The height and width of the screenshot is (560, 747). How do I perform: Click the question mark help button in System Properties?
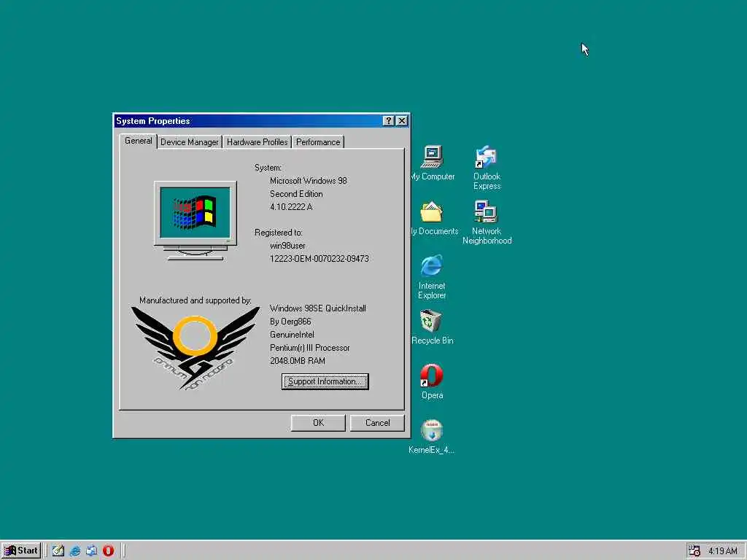[388, 121]
